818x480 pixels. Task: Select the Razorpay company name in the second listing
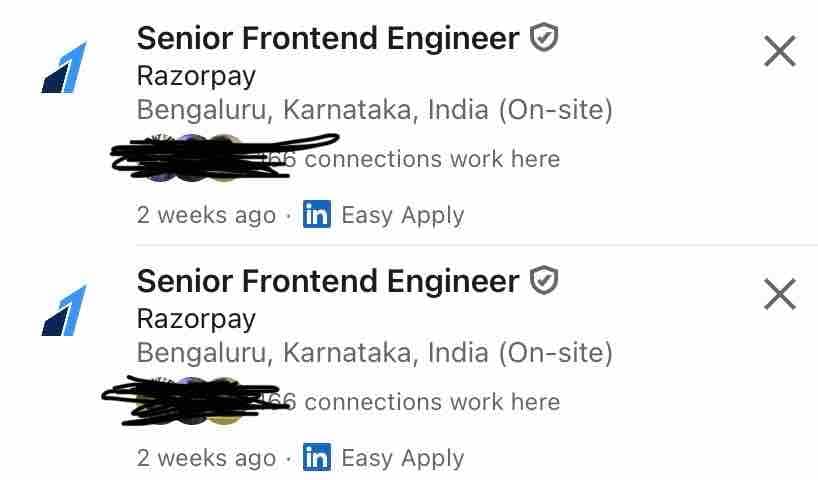point(196,319)
